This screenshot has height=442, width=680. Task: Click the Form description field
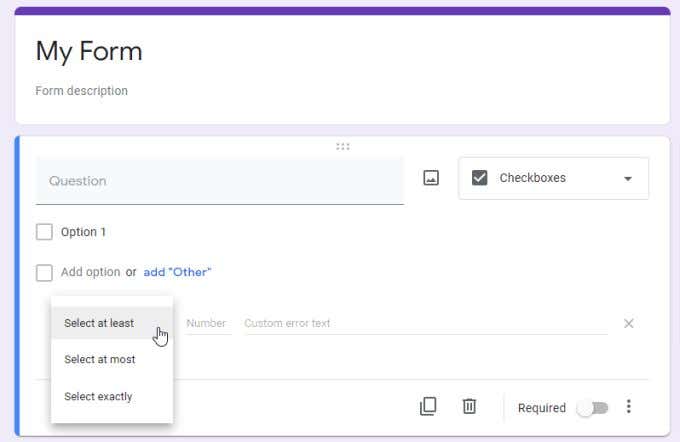82,91
